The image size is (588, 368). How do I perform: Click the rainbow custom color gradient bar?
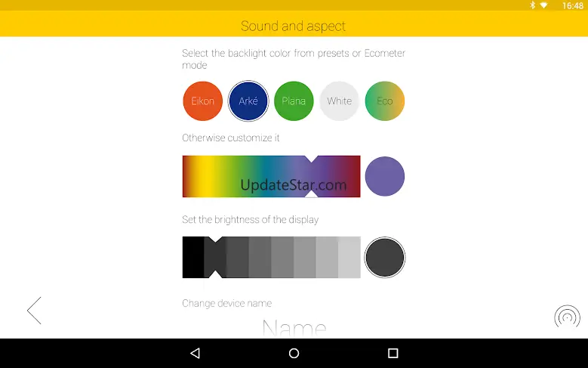pos(272,177)
